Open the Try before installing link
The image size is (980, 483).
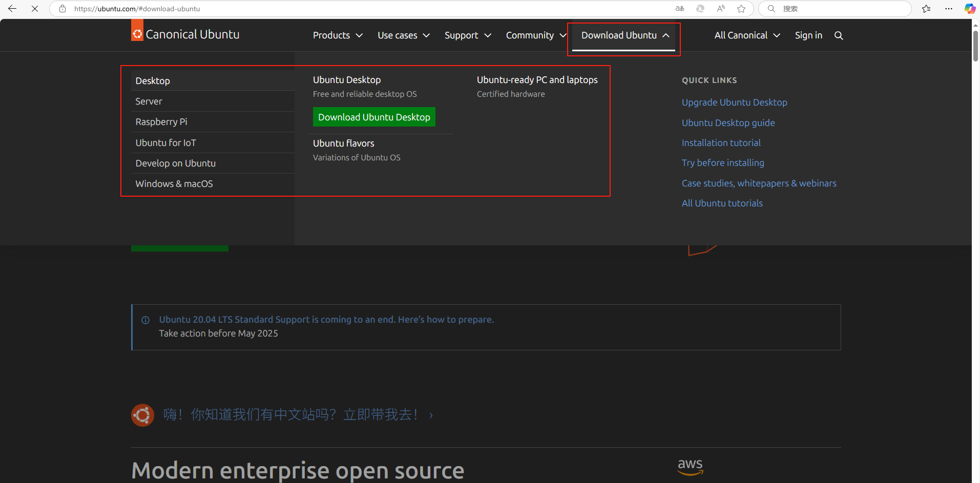723,163
